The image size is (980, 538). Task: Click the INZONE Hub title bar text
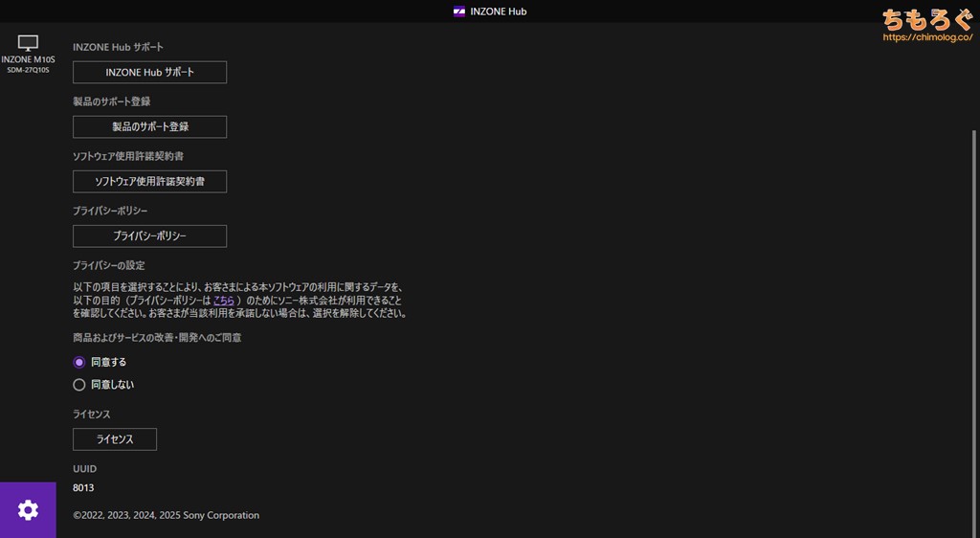point(498,11)
